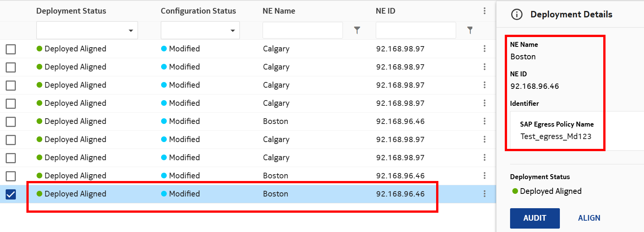Focus the NE Name filter text field
This screenshot has width=644, height=232.
click(x=303, y=30)
